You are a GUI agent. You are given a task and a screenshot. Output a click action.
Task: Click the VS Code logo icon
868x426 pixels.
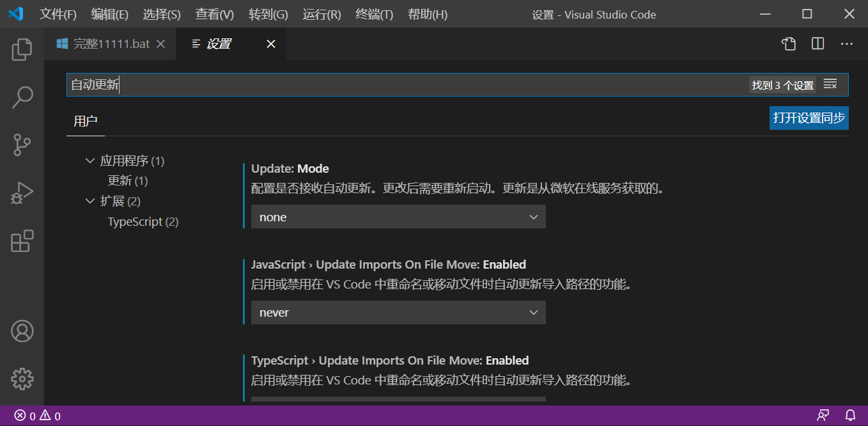tap(15, 13)
